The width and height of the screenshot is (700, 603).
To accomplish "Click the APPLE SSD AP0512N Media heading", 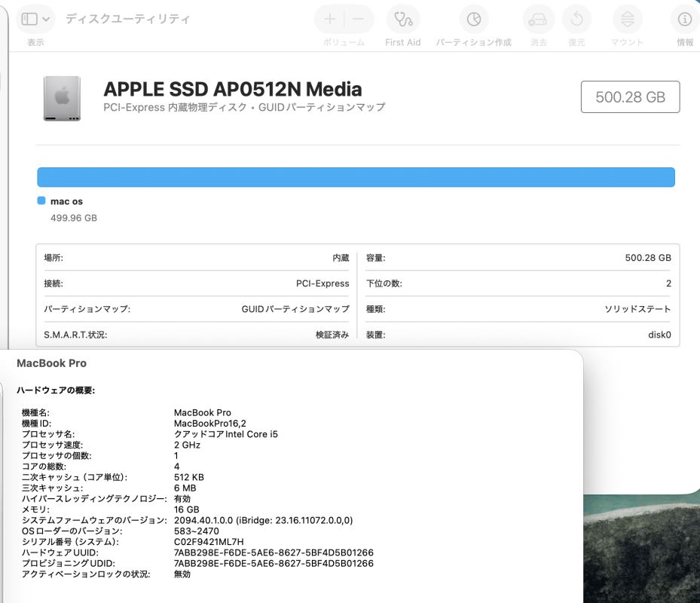I will tap(232, 89).
